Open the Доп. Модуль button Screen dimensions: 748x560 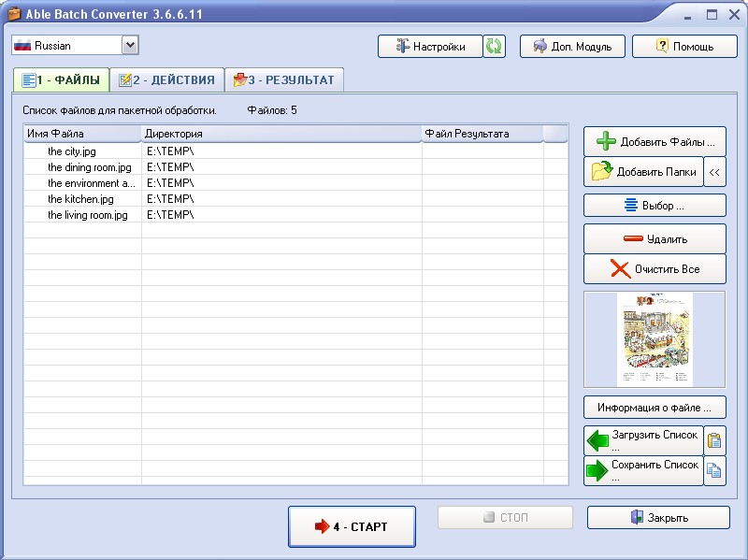point(572,46)
